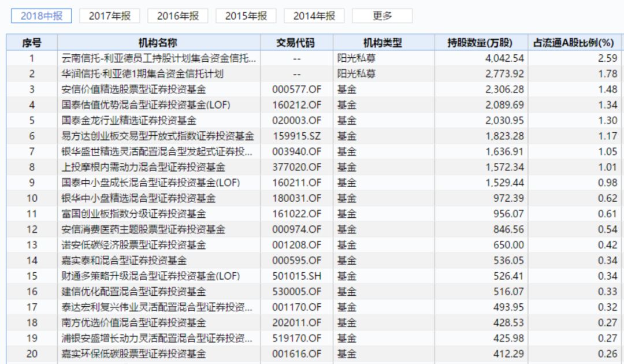Click trading code 519170.OF
Screen dimensions: 624x364
(x=296, y=338)
